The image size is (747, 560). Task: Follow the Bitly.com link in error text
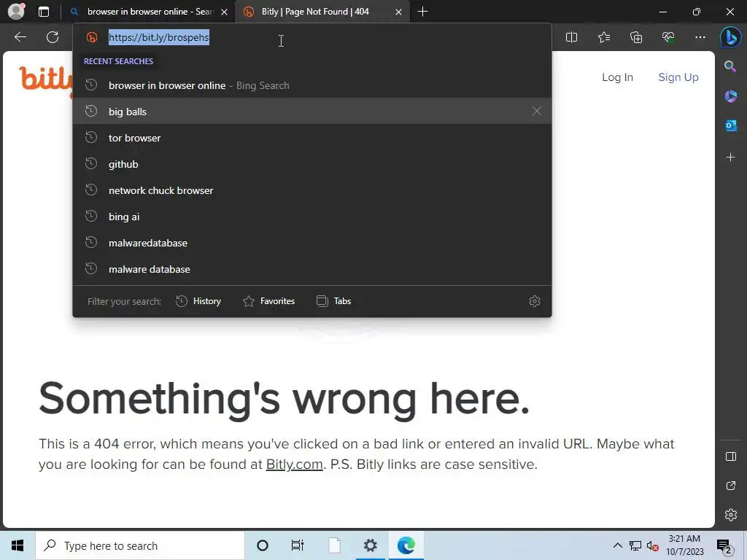(295, 464)
